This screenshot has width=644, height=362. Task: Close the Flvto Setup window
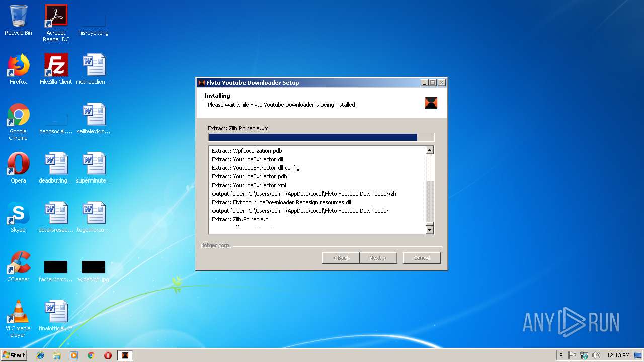tap(441, 83)
